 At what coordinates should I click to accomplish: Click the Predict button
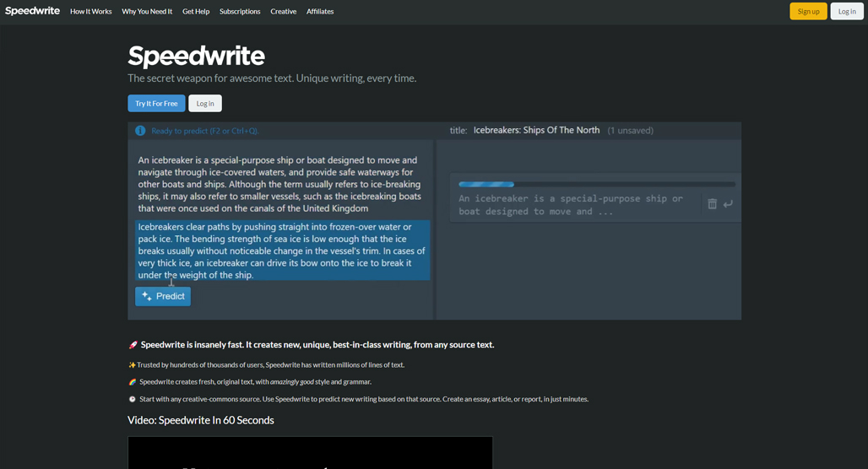pos(163,296)
